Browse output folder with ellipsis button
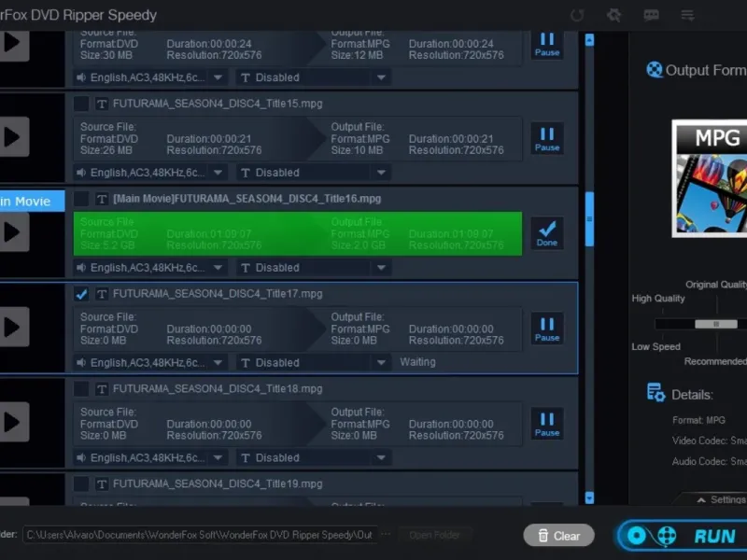 (386, 535)
